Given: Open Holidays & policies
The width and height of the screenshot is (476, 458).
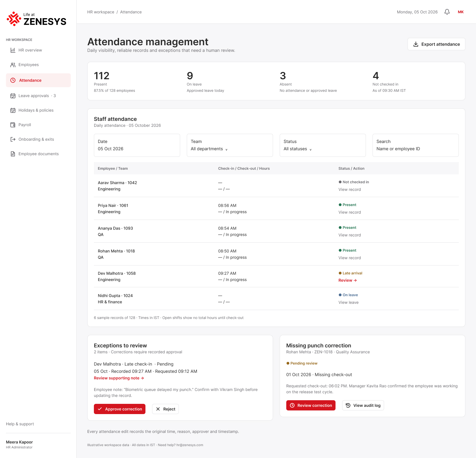Looking at the screenshot, I should click(x=38, y=110).
